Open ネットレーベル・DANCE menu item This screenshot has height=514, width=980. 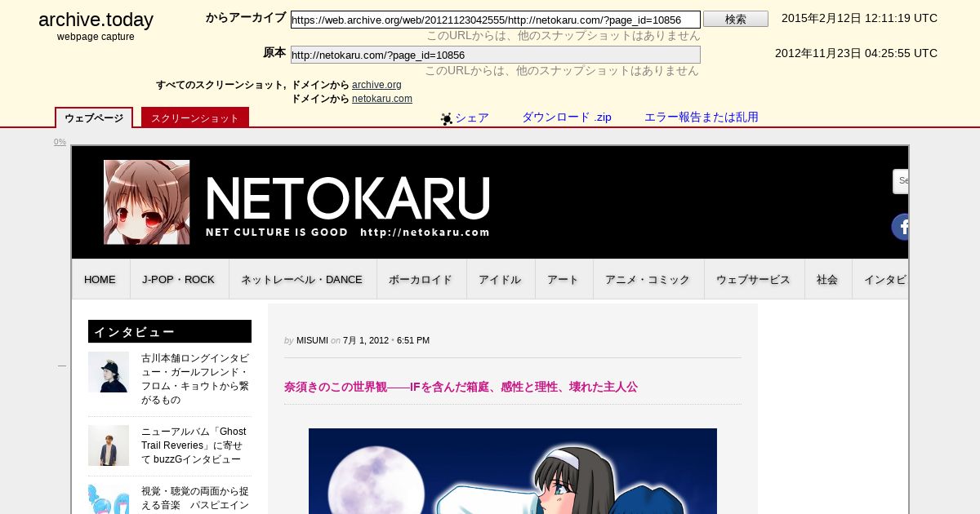(x=301, y=279)
